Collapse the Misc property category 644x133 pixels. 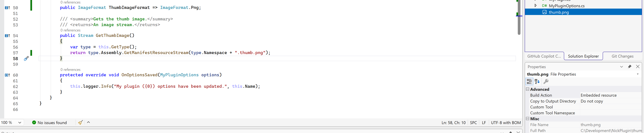[528, 119]
